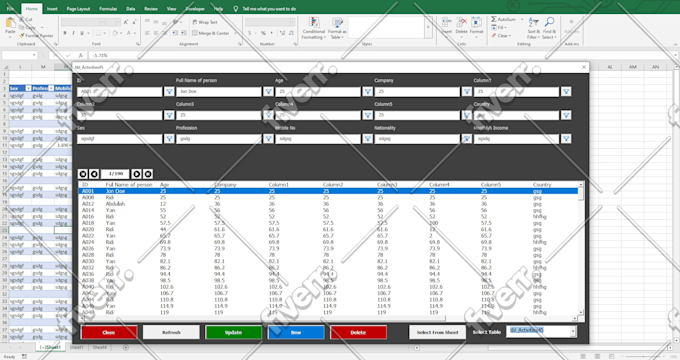Switch to the Page Layout ribbon tab
The height and width of the screenshot is (360, 680).
point(78,9)
